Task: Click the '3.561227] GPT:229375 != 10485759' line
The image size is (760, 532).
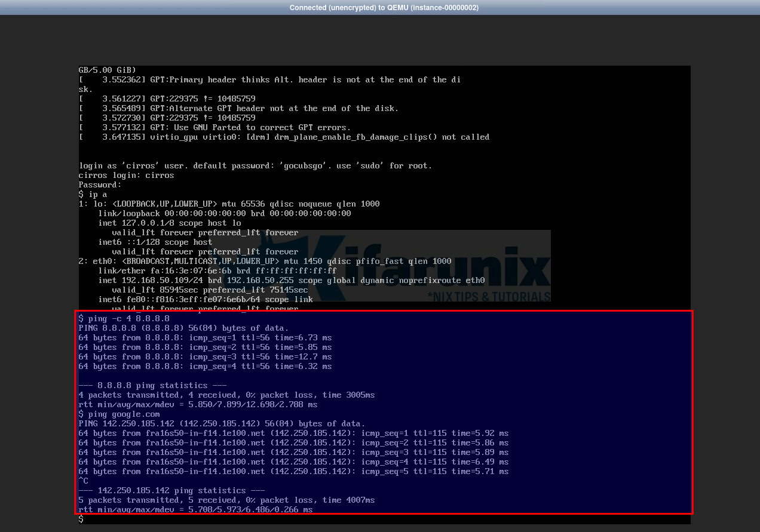Action: (167, 99)
